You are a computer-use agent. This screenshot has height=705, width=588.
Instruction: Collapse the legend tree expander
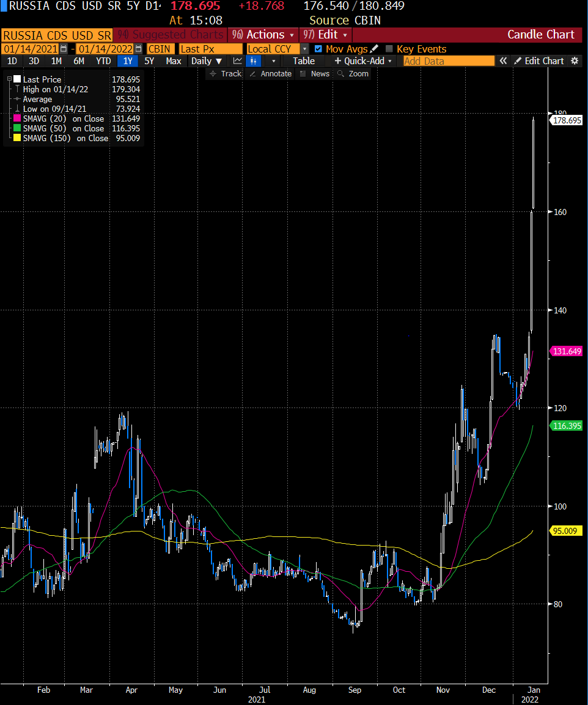9,79
